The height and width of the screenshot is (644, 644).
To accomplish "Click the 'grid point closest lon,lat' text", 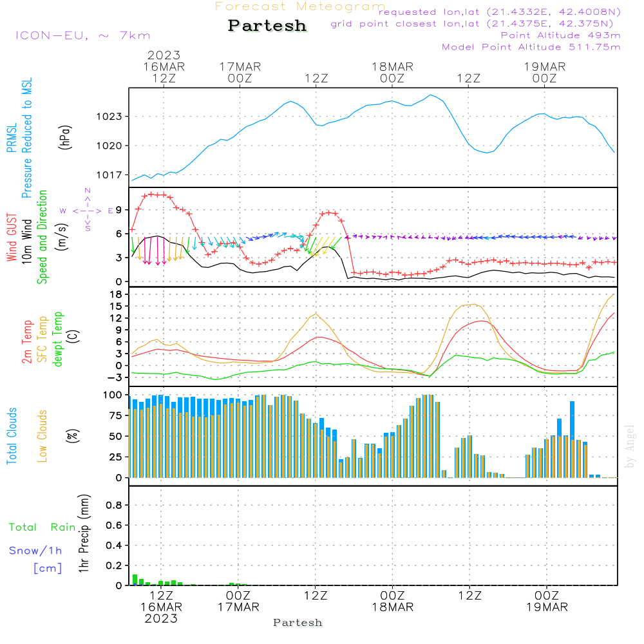I will [x=472, y=24].
